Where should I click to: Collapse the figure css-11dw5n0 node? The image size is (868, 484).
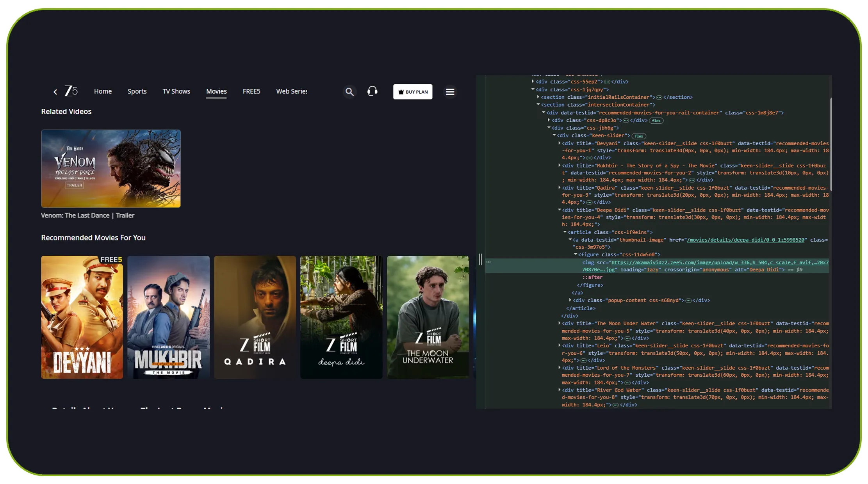coord(576,254)
